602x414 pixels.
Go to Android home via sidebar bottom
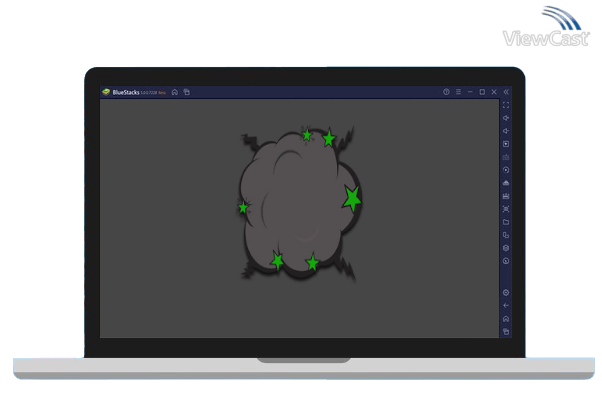506,318
